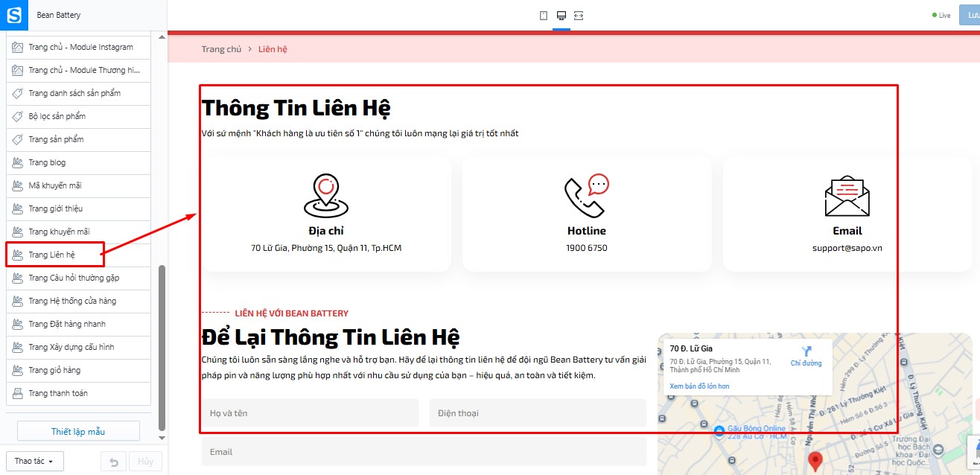Click Trang chủ breadcrumb link
Screen dimensions: 980x475
point(221,49)
